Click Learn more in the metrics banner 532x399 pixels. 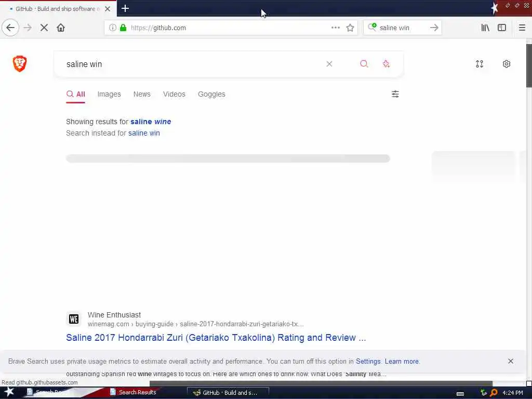pos(402,362)
